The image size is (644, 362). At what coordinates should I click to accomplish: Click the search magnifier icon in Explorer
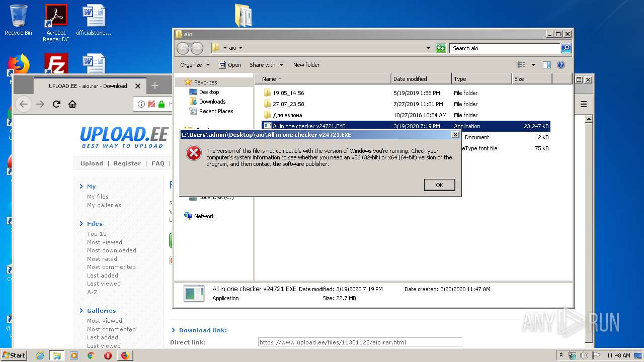pyautogui.click(x=566, y=48)
